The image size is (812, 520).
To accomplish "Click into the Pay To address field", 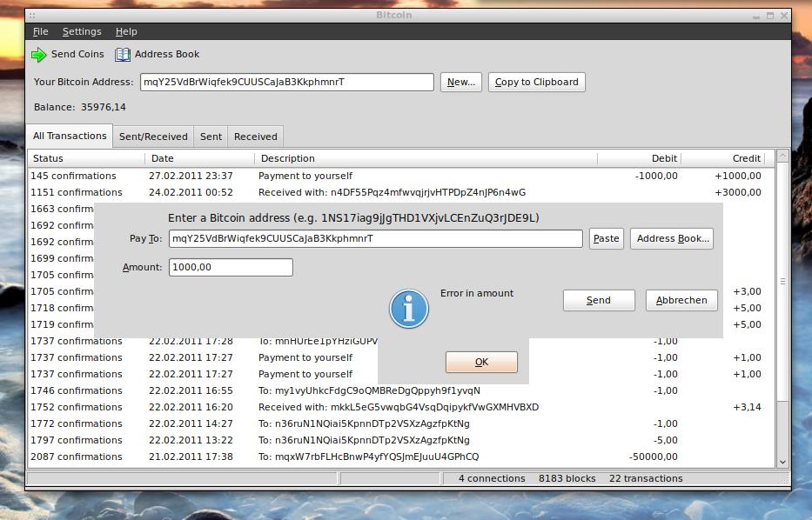I will point(376,238).
